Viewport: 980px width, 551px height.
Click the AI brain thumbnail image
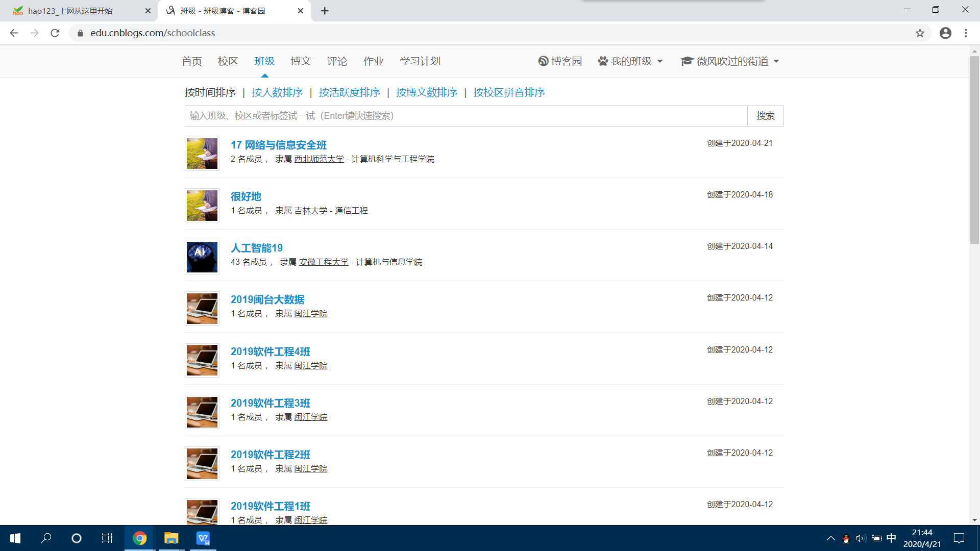click(x=202, y=257)
